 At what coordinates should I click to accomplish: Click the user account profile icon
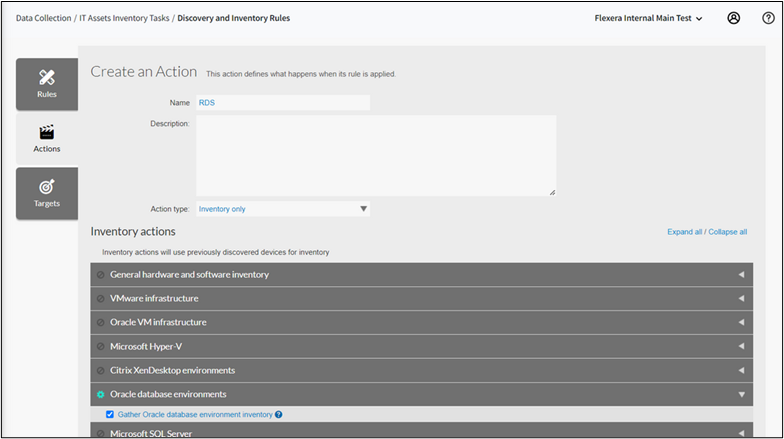coord(734,18)
